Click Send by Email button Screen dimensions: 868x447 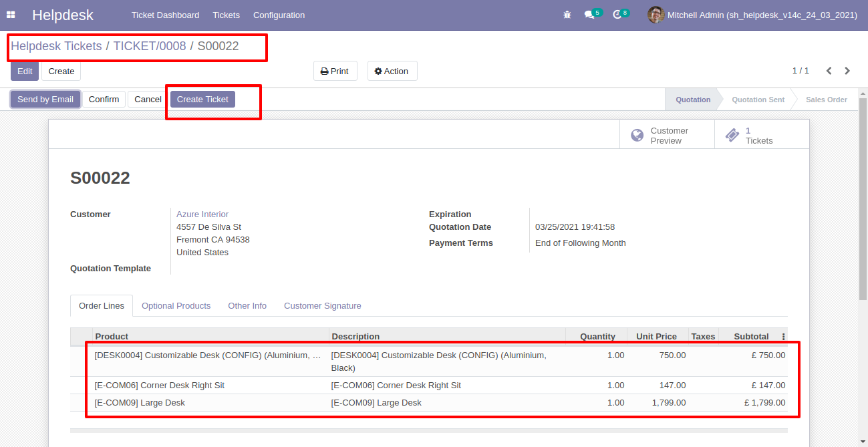click(x=45, y=99)
